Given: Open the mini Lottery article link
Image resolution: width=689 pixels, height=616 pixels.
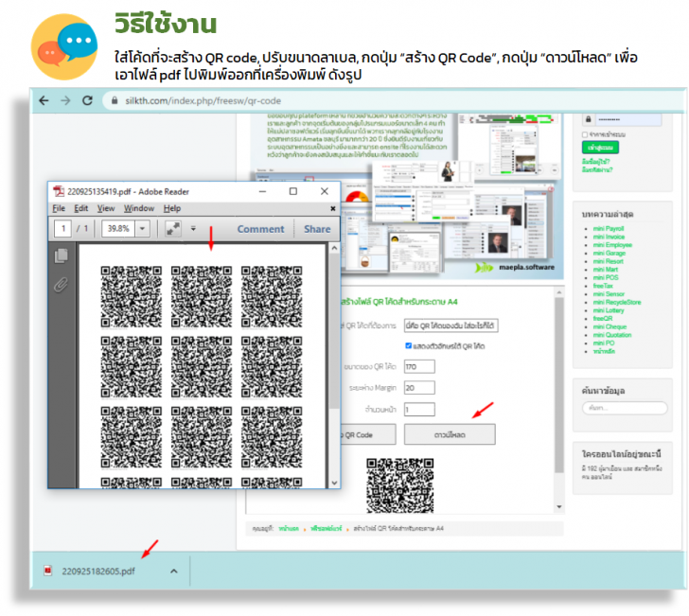Looking at the screenshot, I should [609, 310].
